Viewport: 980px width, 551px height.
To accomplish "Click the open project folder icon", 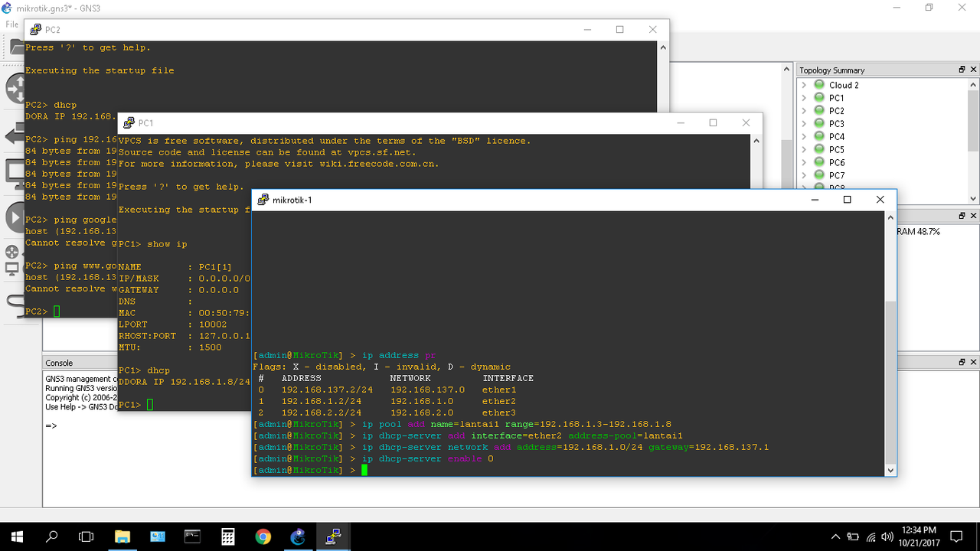I will pos(14,47).
